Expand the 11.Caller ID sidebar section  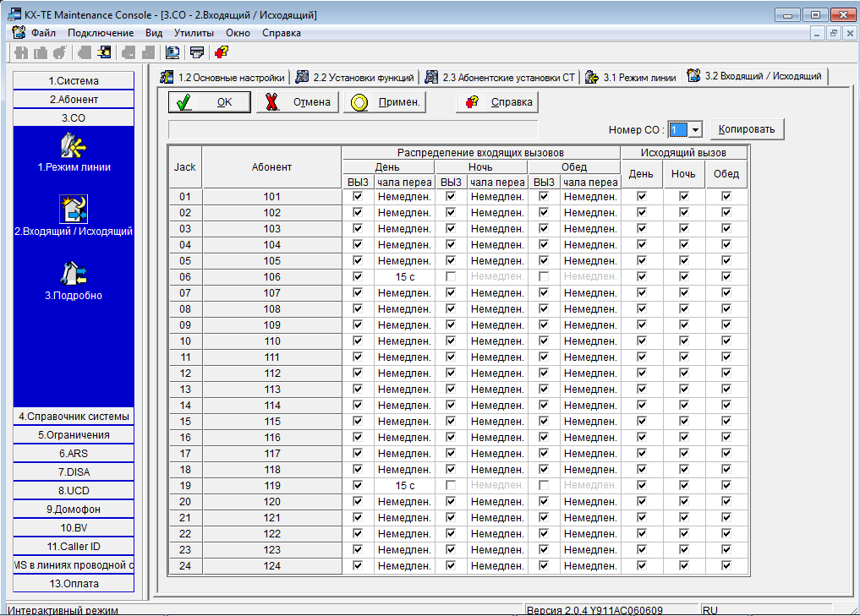tap(74, 547)
